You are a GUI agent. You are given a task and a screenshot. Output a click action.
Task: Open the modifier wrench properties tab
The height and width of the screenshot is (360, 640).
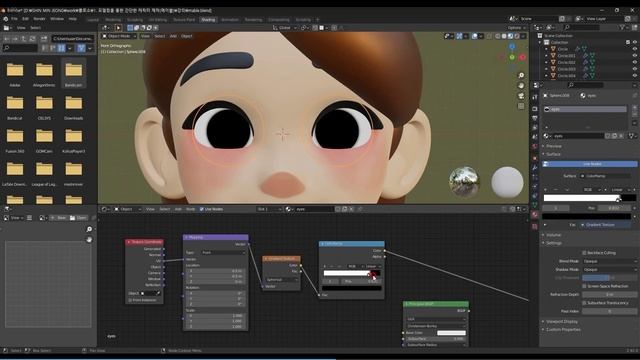tap(535, 168)
